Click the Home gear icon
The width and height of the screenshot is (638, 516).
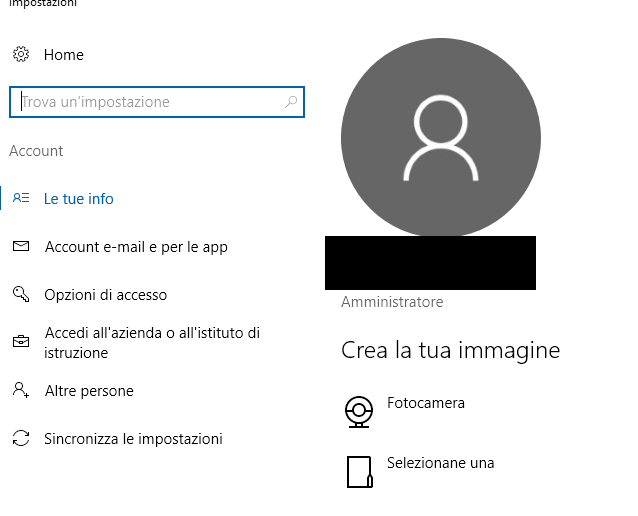click(21, 54)
